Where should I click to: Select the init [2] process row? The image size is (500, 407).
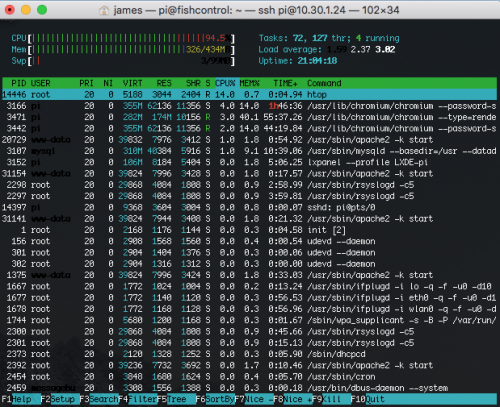tap(249, 230)
